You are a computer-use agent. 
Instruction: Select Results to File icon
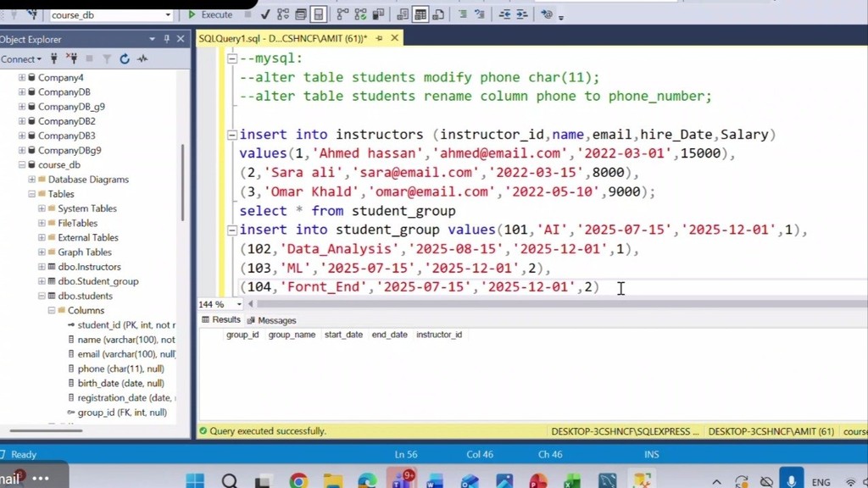438,15
